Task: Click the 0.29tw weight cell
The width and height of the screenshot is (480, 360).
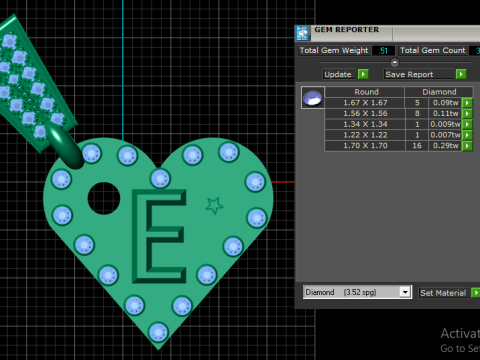Action: [x=445, y=146]
